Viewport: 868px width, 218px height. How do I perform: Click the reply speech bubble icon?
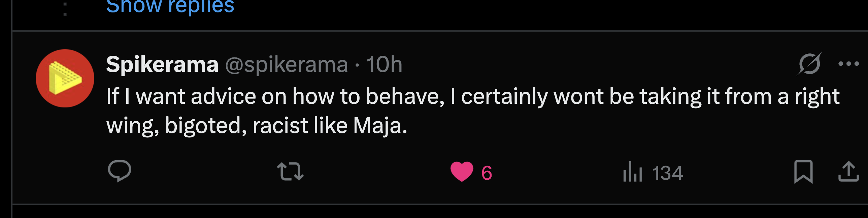(x=119, y=171)
